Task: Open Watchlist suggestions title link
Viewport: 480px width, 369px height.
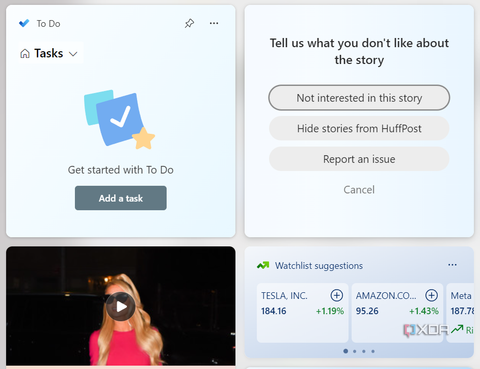Action: (x=319, y=266)
